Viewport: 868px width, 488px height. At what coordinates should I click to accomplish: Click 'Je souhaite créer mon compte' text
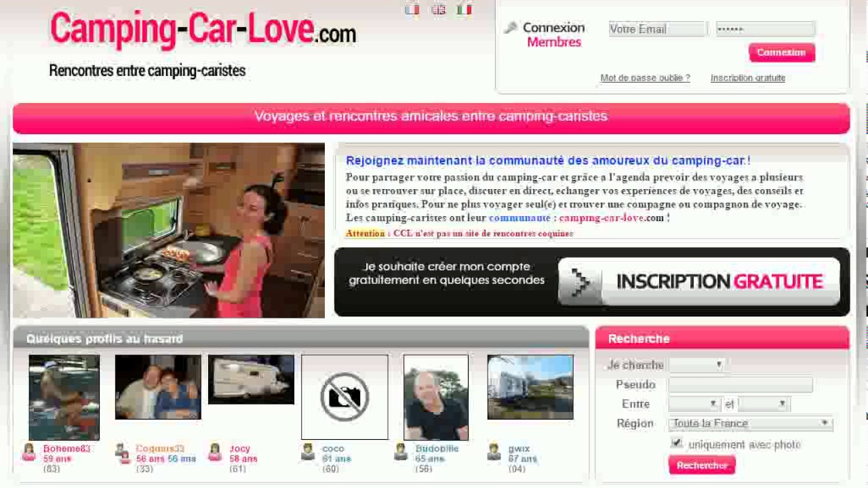point(447,273)
